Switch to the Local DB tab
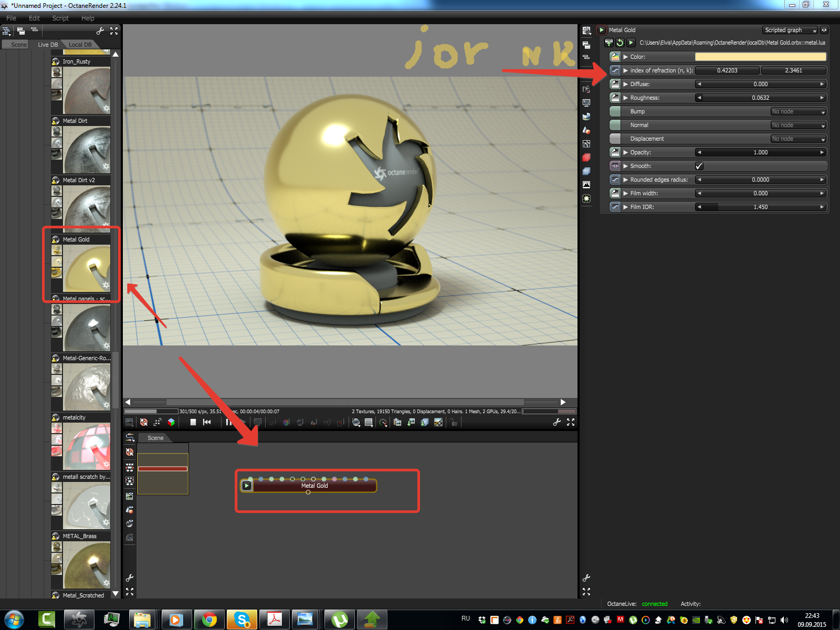The image size is (840, 630). click(80, 45)
